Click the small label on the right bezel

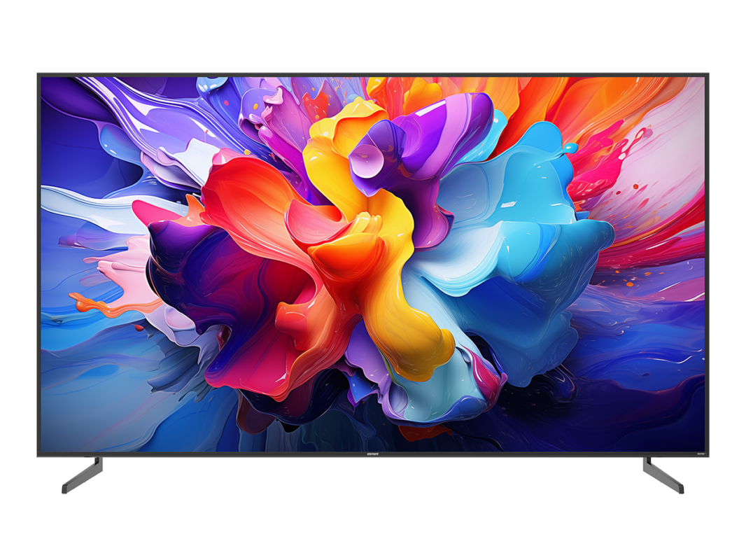point(702,454)
